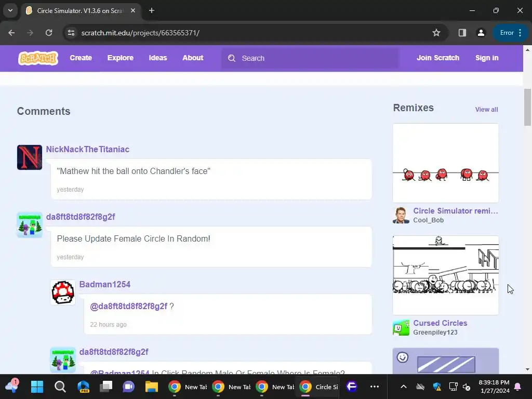This screenshot has width=532, height=399.
Task: Click the page vertical scrollbar thumb
Action: coord(527,107)
